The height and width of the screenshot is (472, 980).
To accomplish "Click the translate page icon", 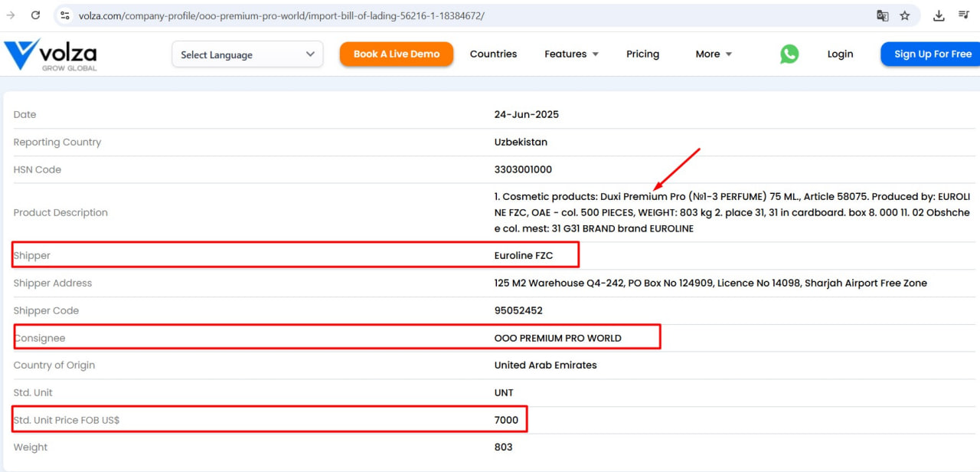I will pyautogui.click(x=883, y=15).
